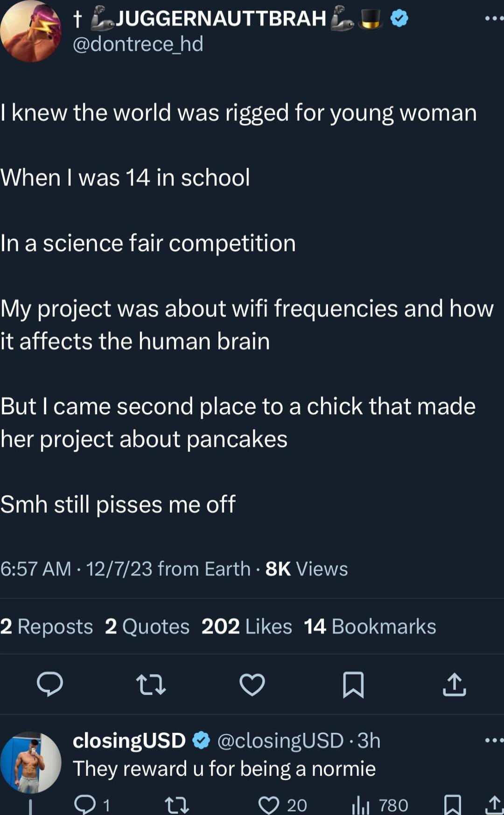Bookmark the main tweet

coord(353,685)
